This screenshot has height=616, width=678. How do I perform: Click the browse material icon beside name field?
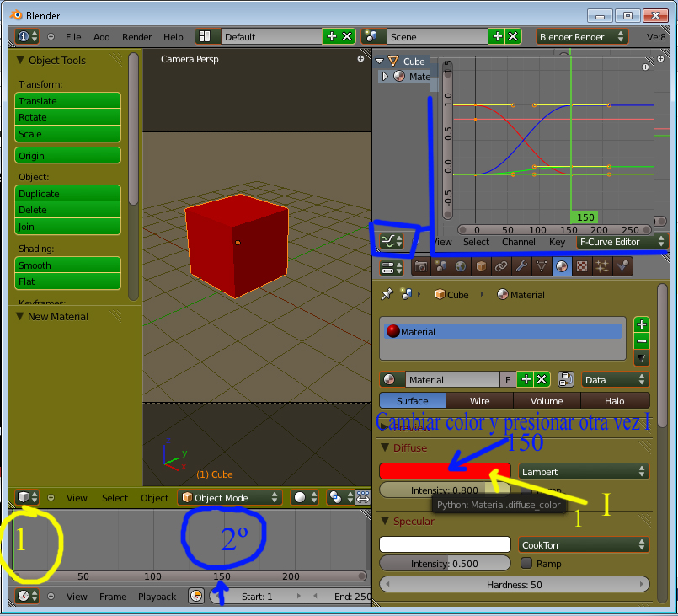[392, 379]
